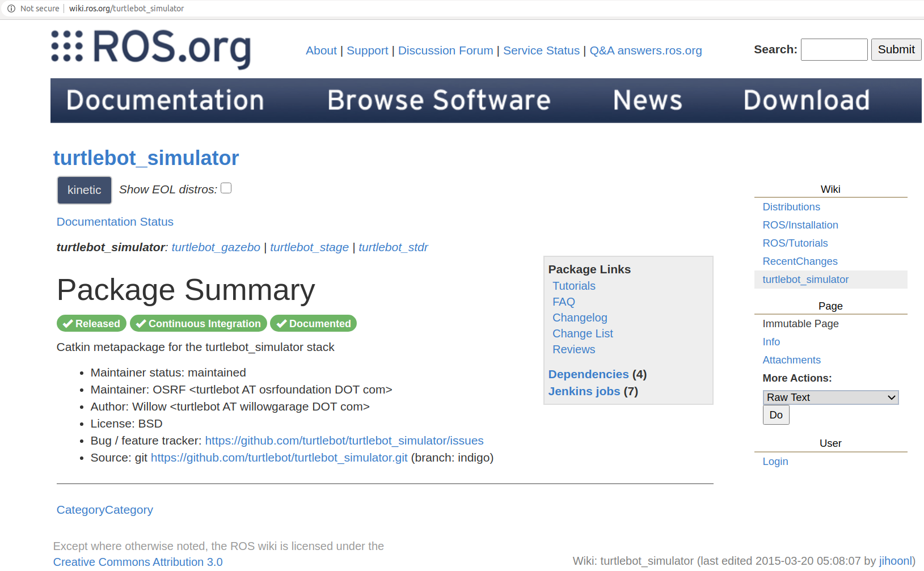
Task: Expand Dependencies (4) list
Action: point(597,374)
